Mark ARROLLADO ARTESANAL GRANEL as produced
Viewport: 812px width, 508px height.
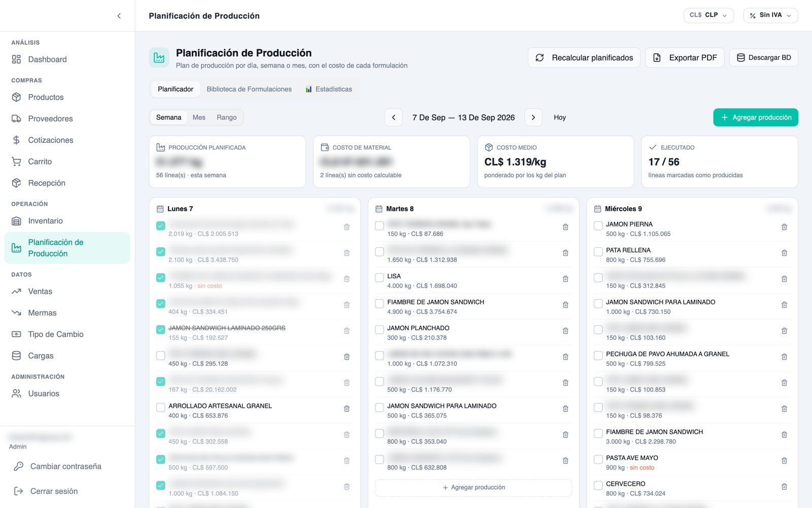tap(161, 407)
